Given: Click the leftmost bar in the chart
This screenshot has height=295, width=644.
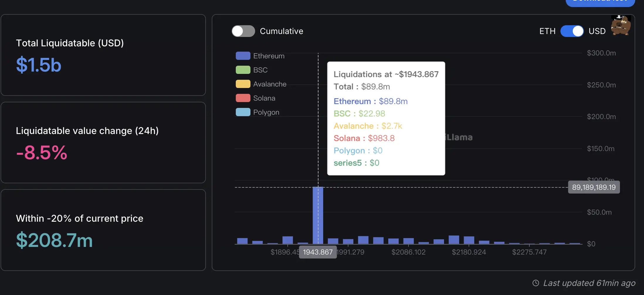Looking at the screenshot, I should coord(242,241).
